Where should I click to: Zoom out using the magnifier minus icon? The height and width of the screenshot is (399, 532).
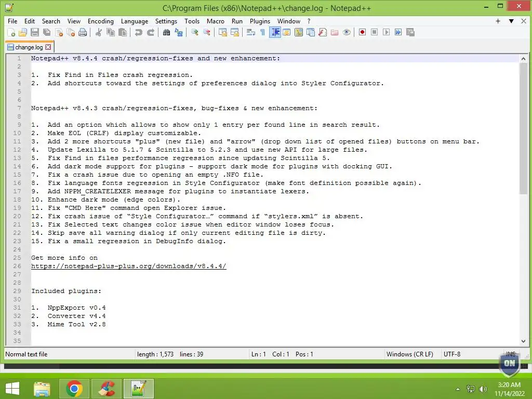206,32
